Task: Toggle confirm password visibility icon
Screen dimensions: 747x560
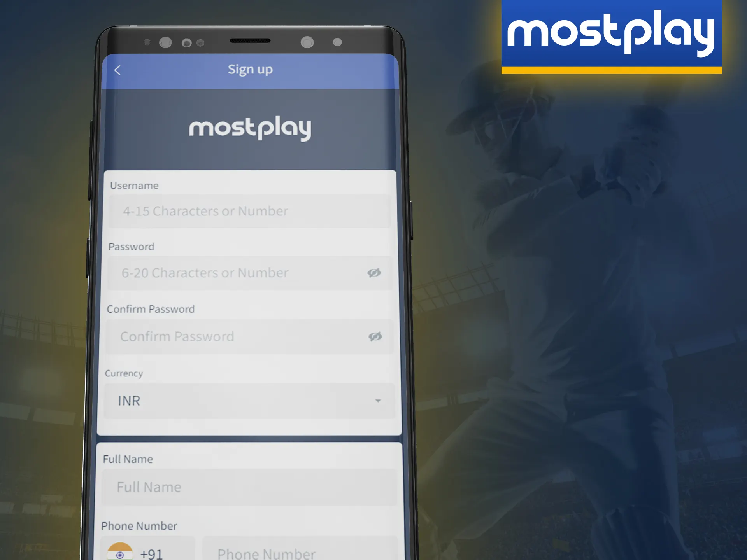Action: pos(375,335)
